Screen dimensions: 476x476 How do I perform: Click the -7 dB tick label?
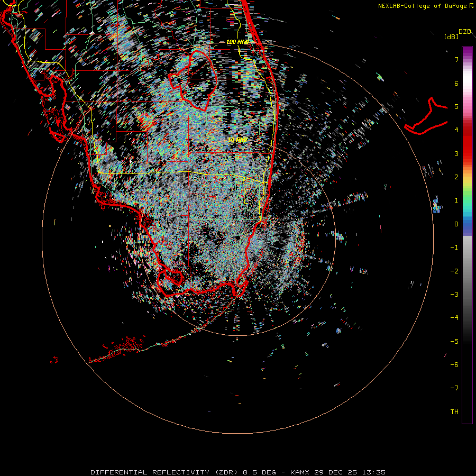click(x=454, y=388)
